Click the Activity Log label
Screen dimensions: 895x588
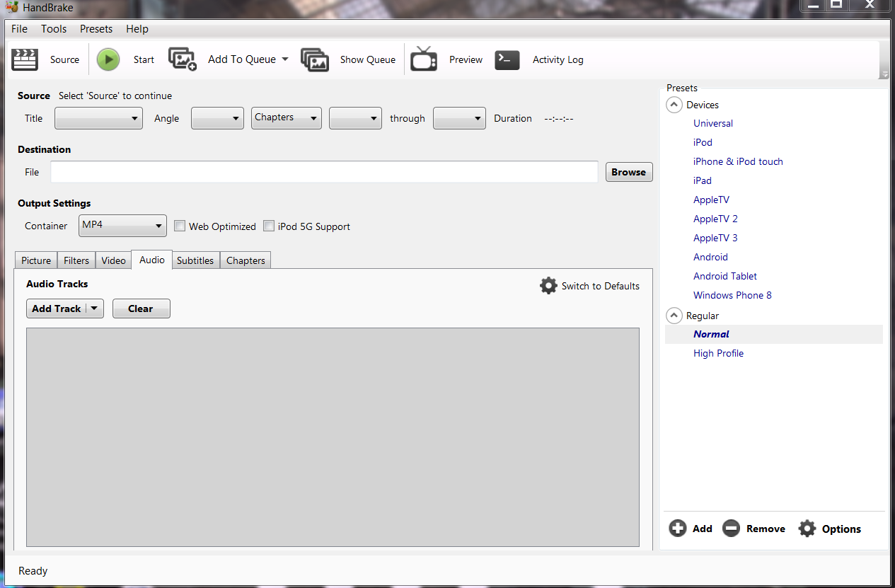pos(558,59)
